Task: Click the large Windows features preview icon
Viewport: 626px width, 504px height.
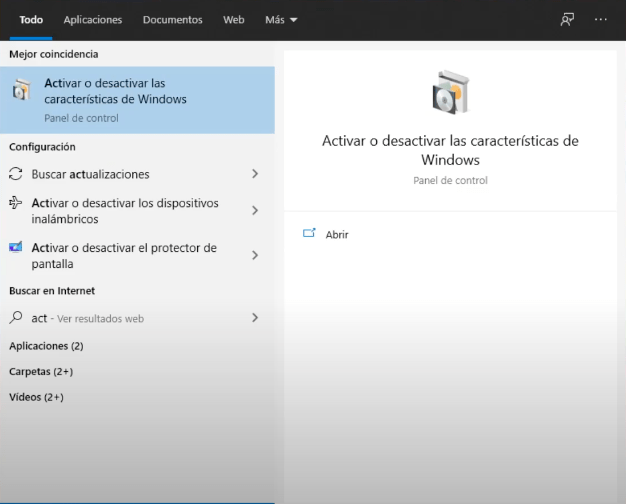Action: 450,93
